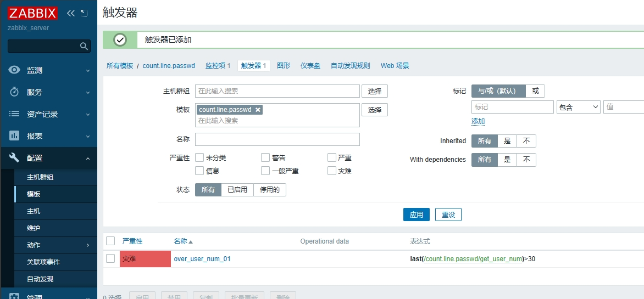Tick the checkbox for over_user_num_01 row
644x299 pixels.
point(110,258)
